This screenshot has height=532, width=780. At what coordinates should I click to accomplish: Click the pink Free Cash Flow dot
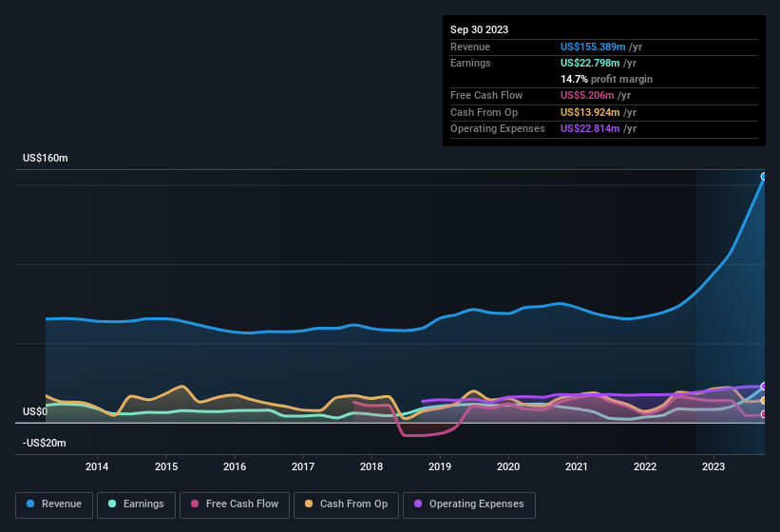pos(195,503)
